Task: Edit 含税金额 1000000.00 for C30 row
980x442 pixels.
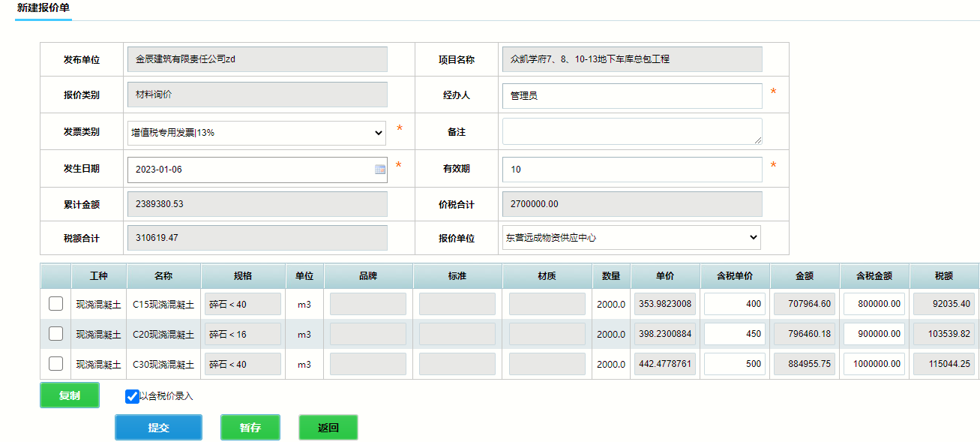Action: point(874,364)
